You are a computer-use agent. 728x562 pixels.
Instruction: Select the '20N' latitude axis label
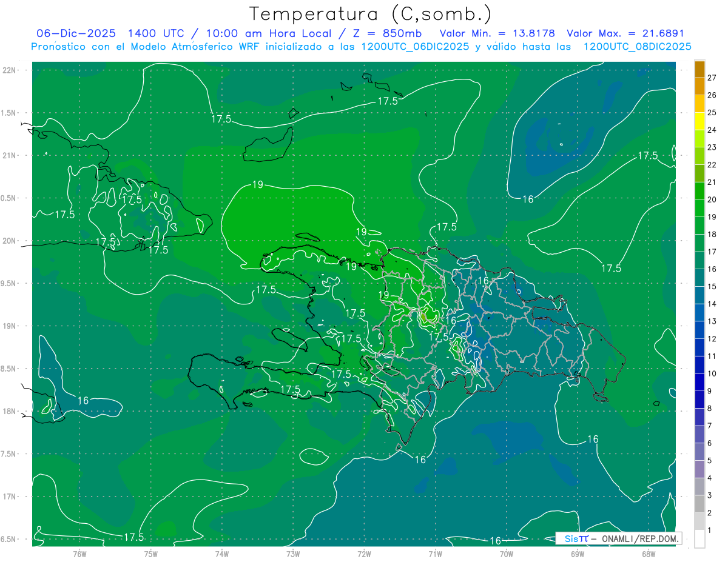tap(9, 241)
